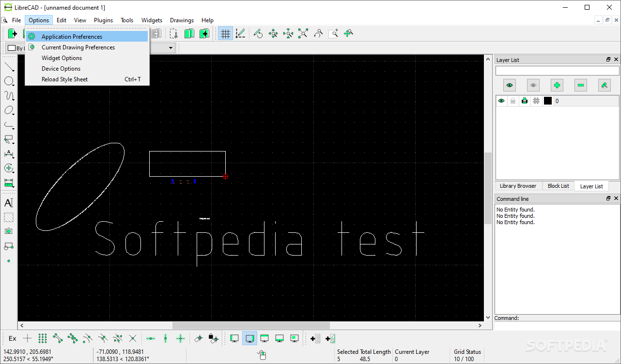Hide all layers button
Image resolution: width=621 pixels, height=364 pixels.
coord(533,85)
